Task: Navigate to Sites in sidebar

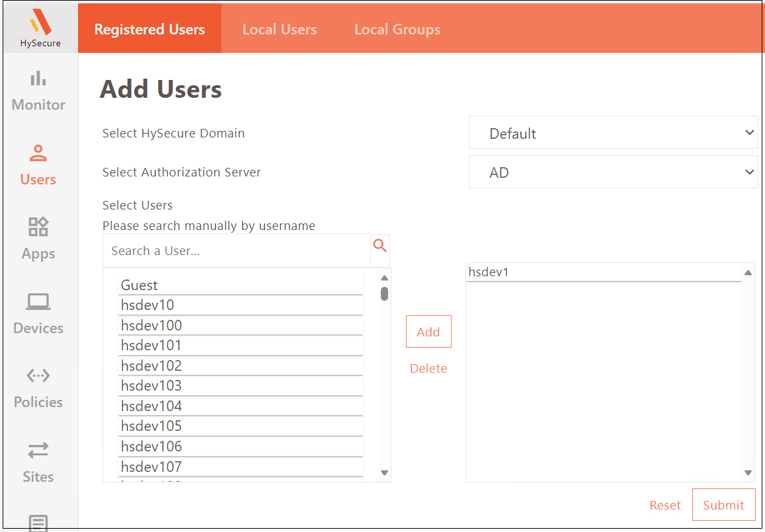Action: pos(38,463)
